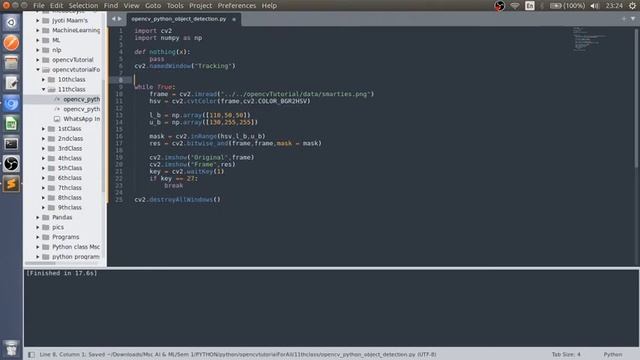Screen dimensions: 640x360
Task: Open the Trash in the dock
Action: (11, 348)
